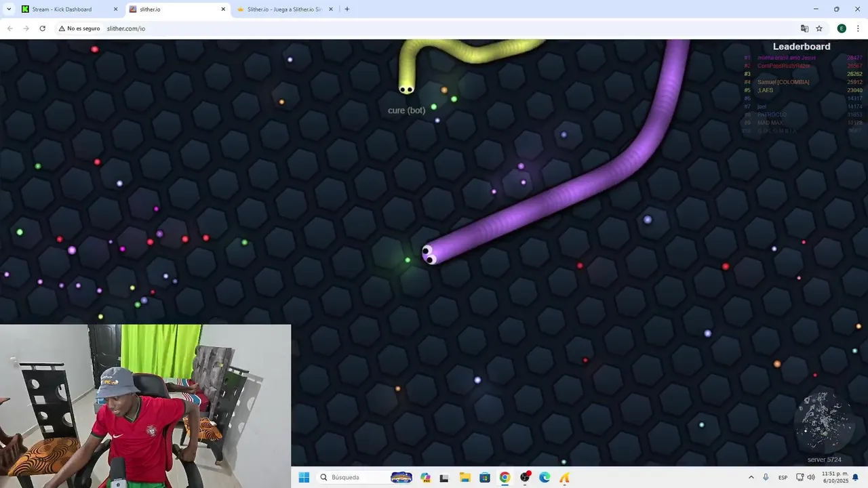This screenshot has width=868, height=488.
Task: Switch to Google Chrome in the taskbar
Action: pos(505,477)
